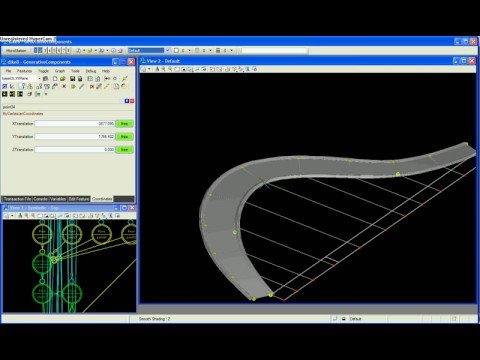Image resolution: width=480 pixels, height=360 pixels.
Task: Click the second floppy disk Save As icon
Action: pyautogui.click(x=80, y=78)
